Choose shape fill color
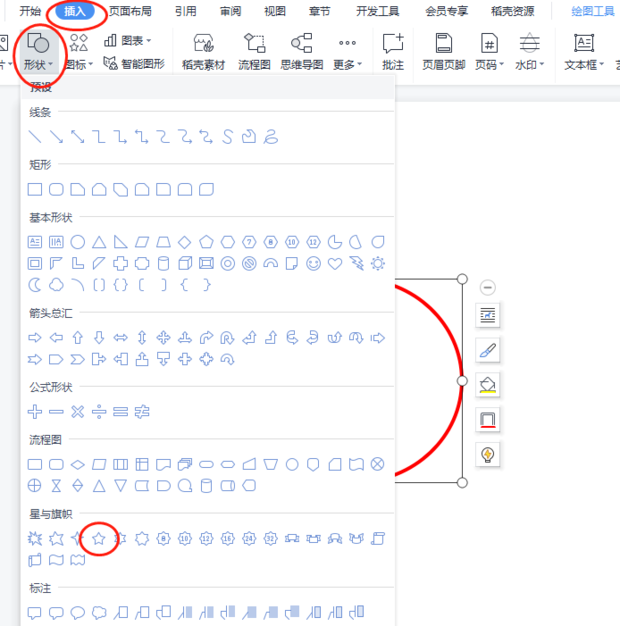 487,385
